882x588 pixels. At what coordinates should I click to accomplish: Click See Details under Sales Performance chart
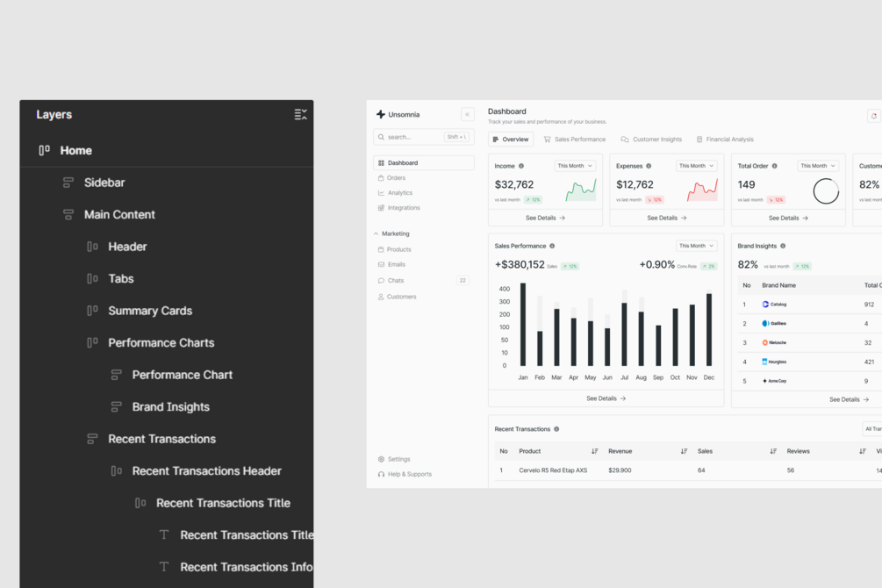(606, 398)
